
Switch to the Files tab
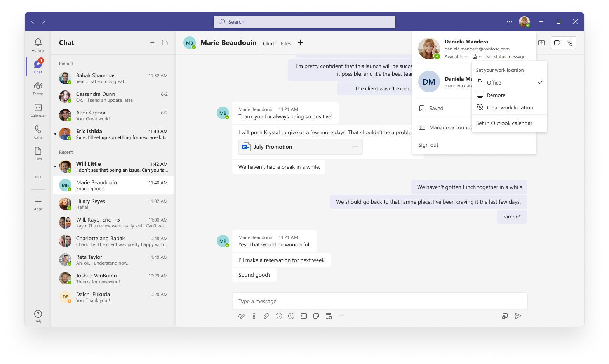point(286,43)
